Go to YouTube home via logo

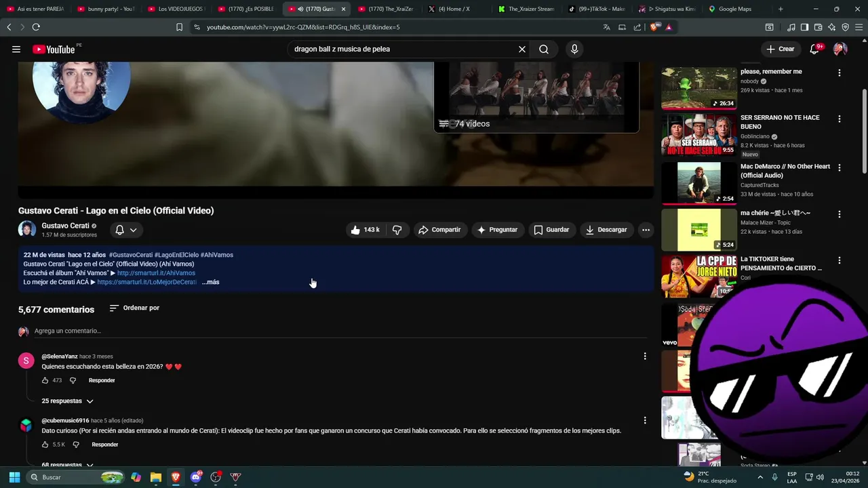[54, 49]
